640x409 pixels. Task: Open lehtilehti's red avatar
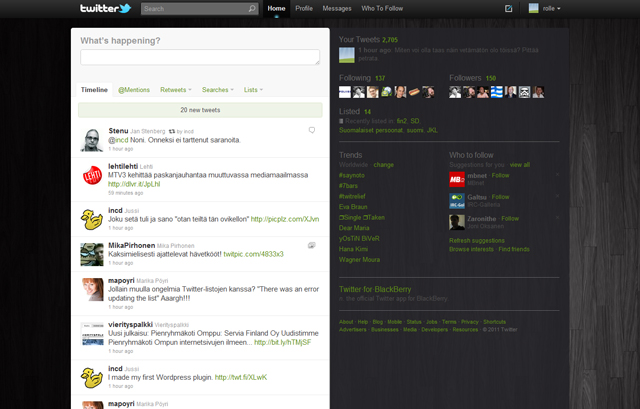click(92, 176)
